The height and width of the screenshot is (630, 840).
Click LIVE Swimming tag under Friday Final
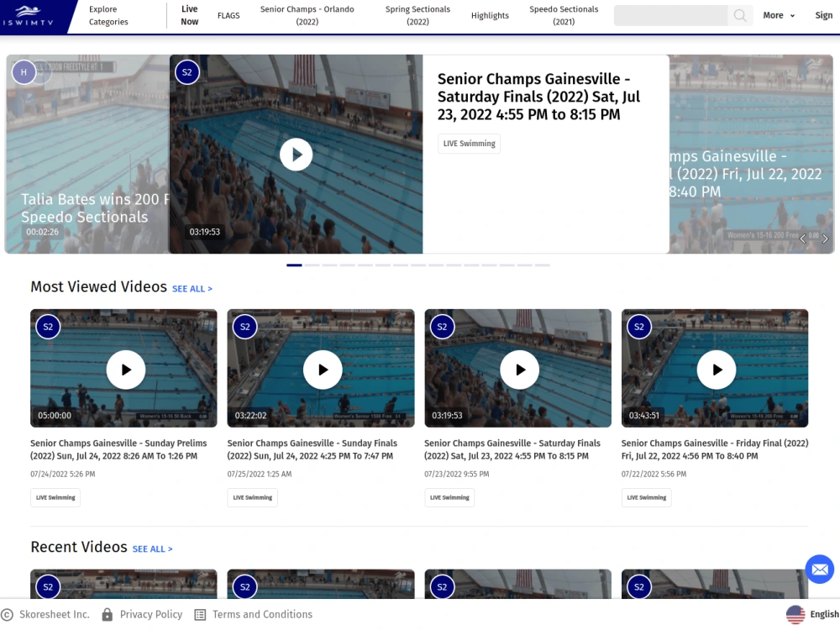coord(647,497)
